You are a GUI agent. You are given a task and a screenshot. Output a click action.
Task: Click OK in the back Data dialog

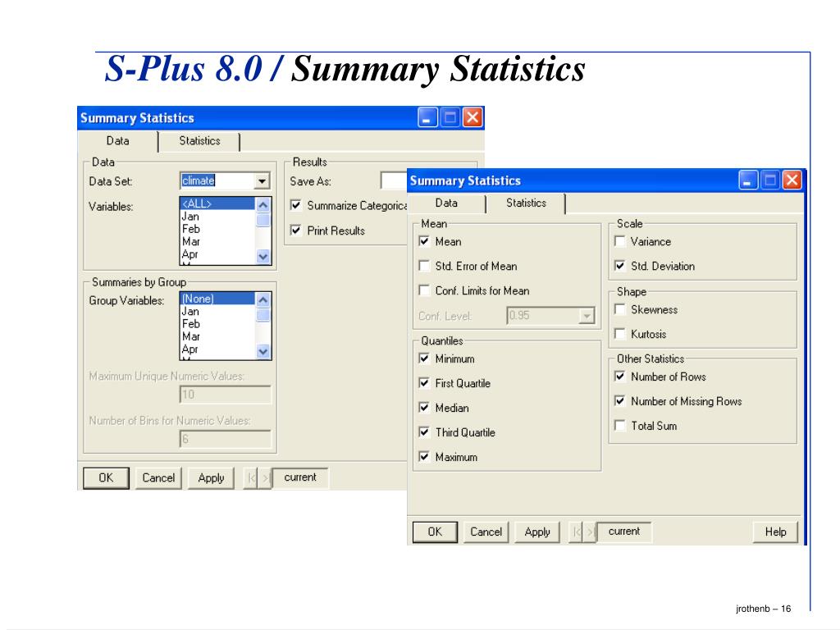pos(106,478)
